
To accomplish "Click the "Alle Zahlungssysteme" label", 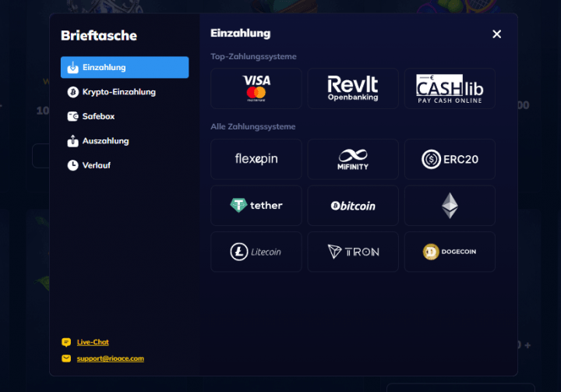I will pyautogui.click(x=253, y=127).
